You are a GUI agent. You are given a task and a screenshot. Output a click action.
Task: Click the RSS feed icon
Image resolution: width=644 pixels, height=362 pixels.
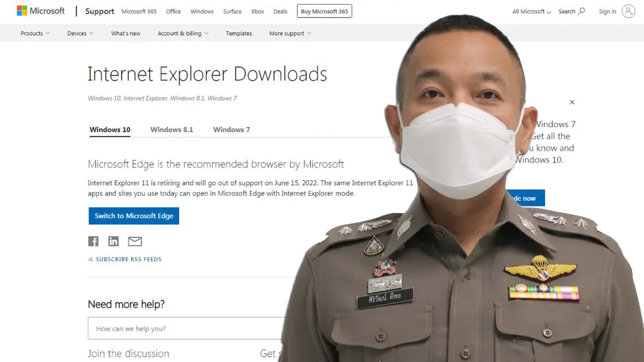(91, 260)
